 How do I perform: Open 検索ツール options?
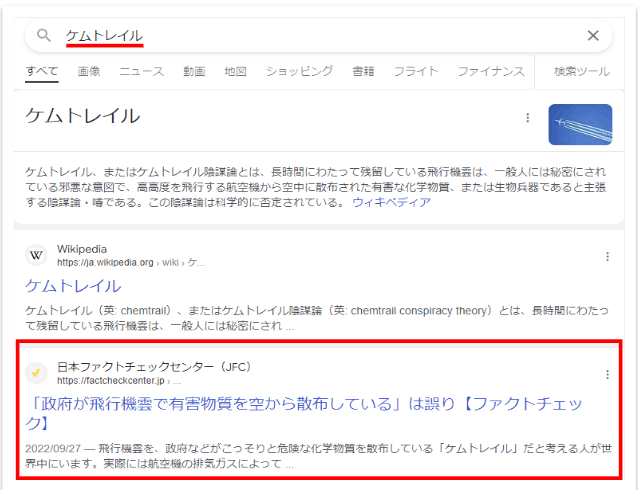pos(581,71)
